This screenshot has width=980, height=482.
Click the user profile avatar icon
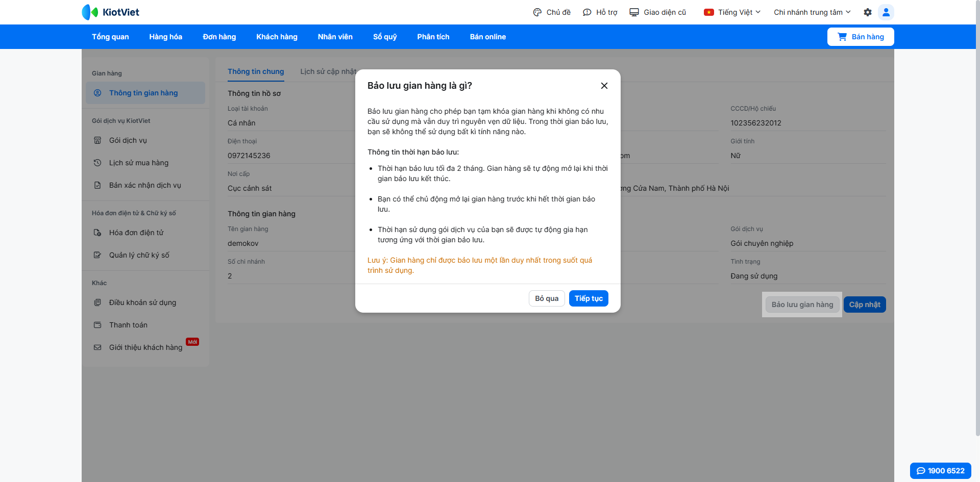point(886,12)
